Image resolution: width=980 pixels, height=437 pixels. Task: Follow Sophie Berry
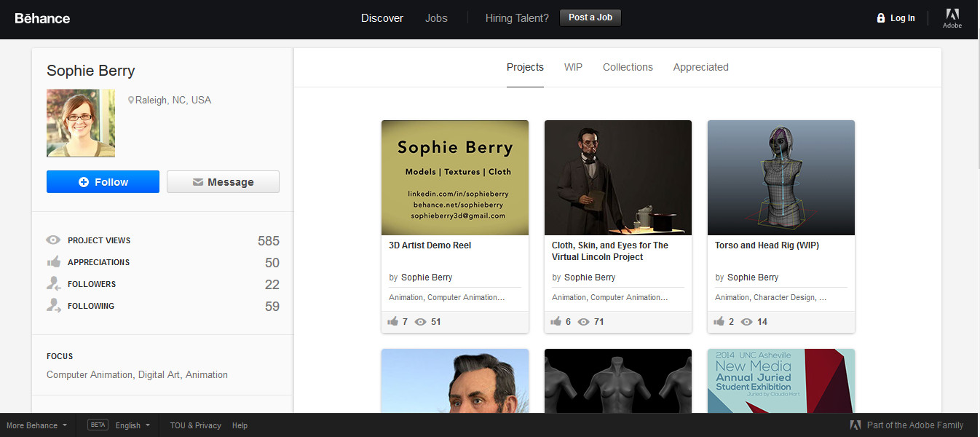pos(103,182)
